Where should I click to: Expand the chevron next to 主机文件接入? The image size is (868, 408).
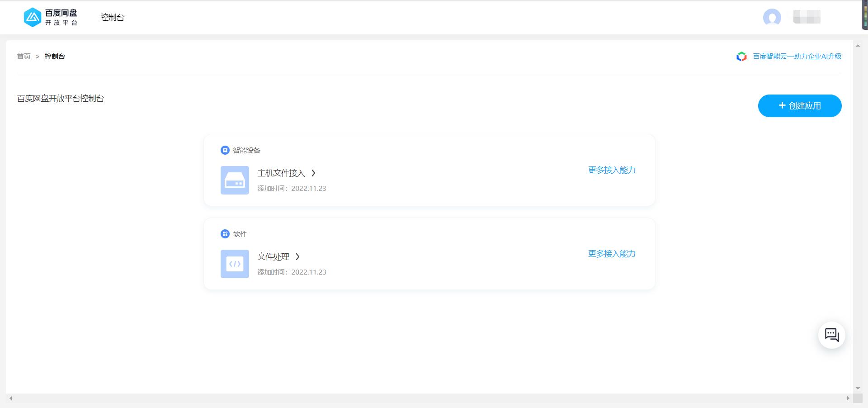(313, 173)
